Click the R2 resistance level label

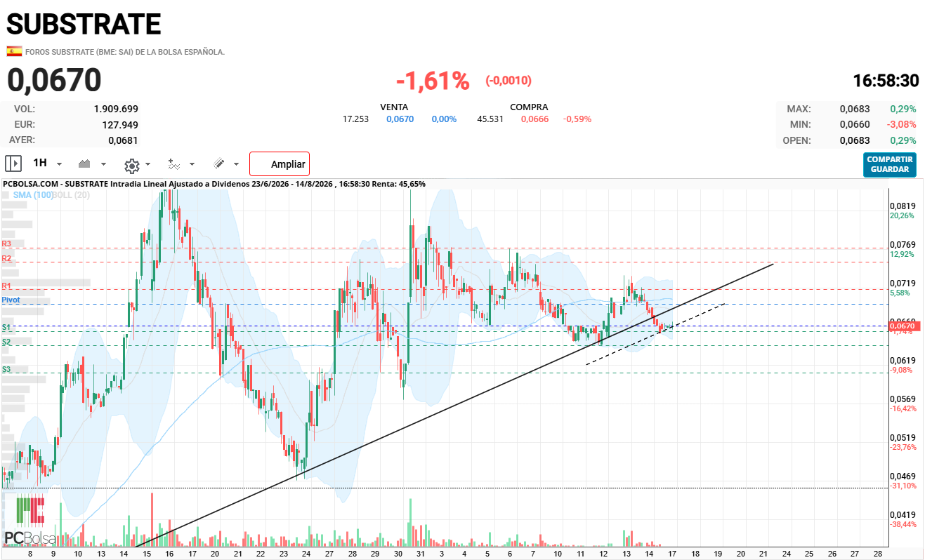point(6,258)
